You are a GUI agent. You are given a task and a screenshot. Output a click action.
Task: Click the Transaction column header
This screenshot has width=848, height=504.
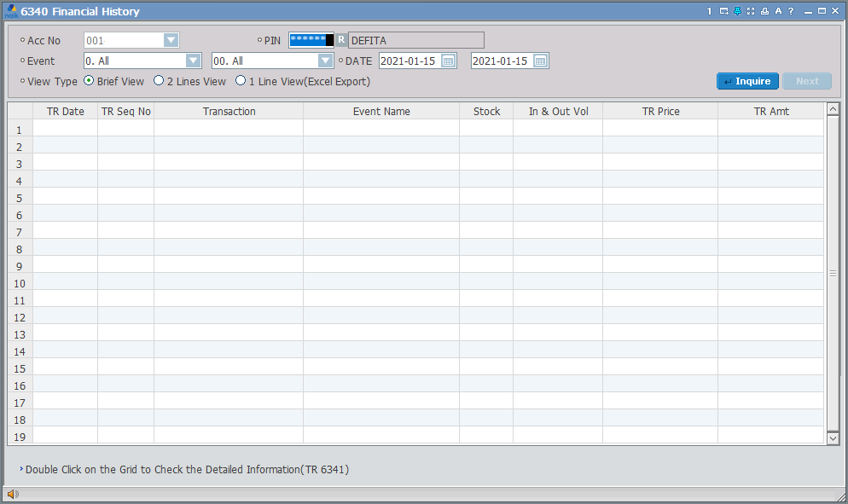tap(229, 112)
